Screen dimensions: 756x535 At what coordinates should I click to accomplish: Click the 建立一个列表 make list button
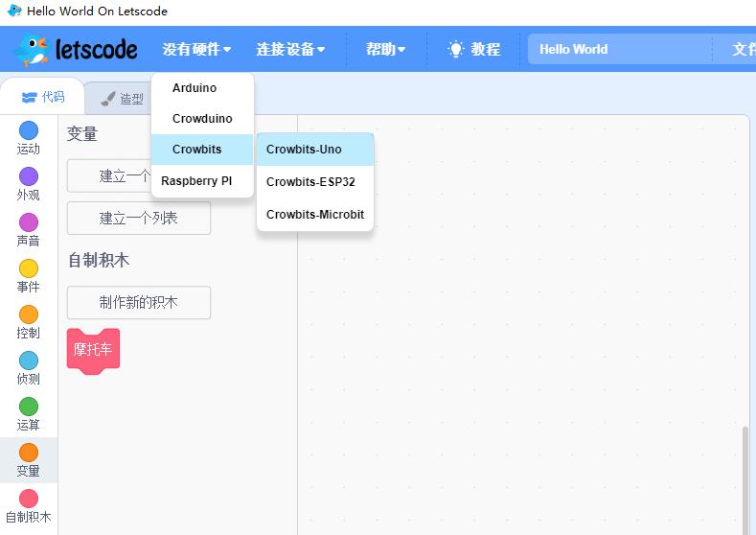[x=139, y=218]
